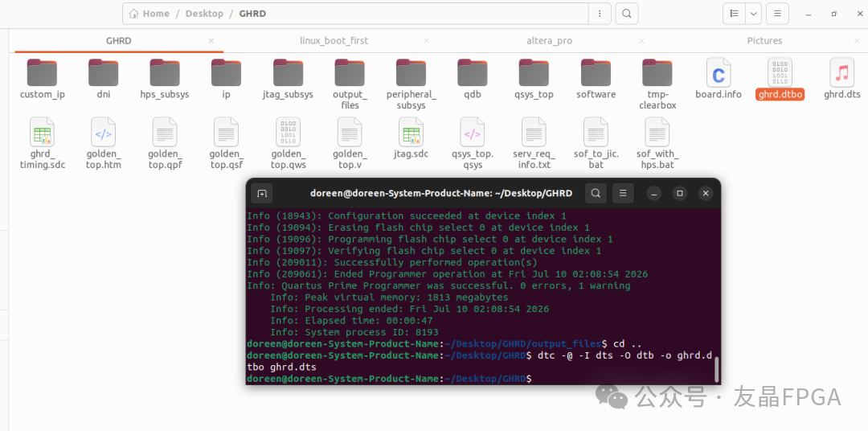This screenshot has height=431, width=868.
Task: Select the golden_top.qpf file
Action: click(165, 143)
